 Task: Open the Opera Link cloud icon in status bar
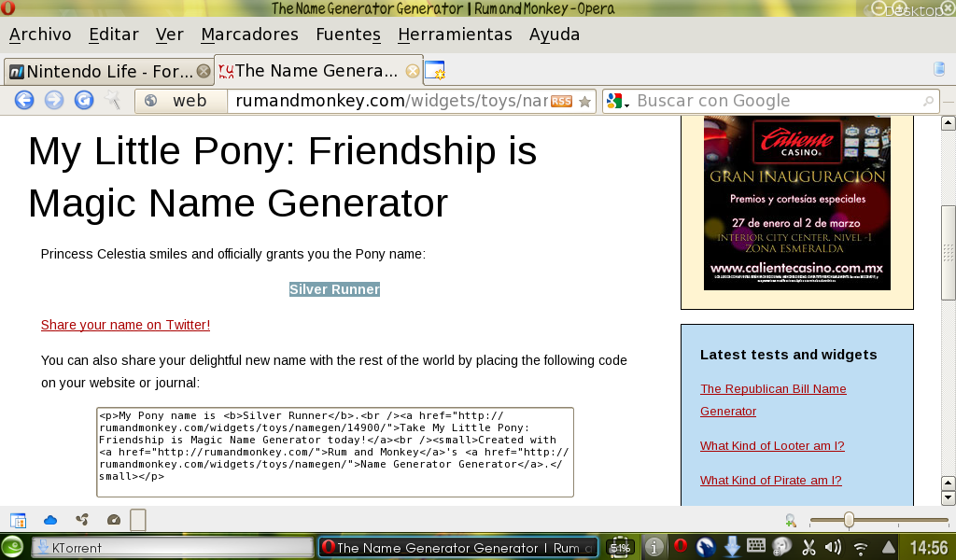pyautogui.click(x=50, y=520)
